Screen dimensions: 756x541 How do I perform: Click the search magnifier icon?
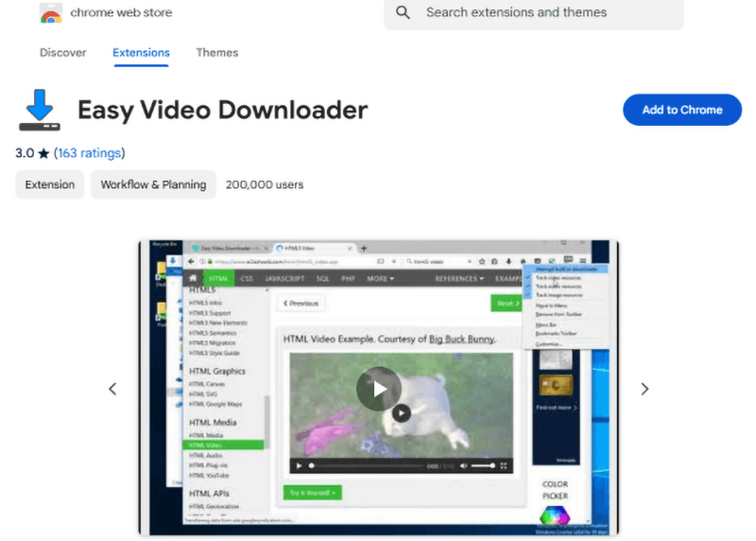click(x=404, y=12)
